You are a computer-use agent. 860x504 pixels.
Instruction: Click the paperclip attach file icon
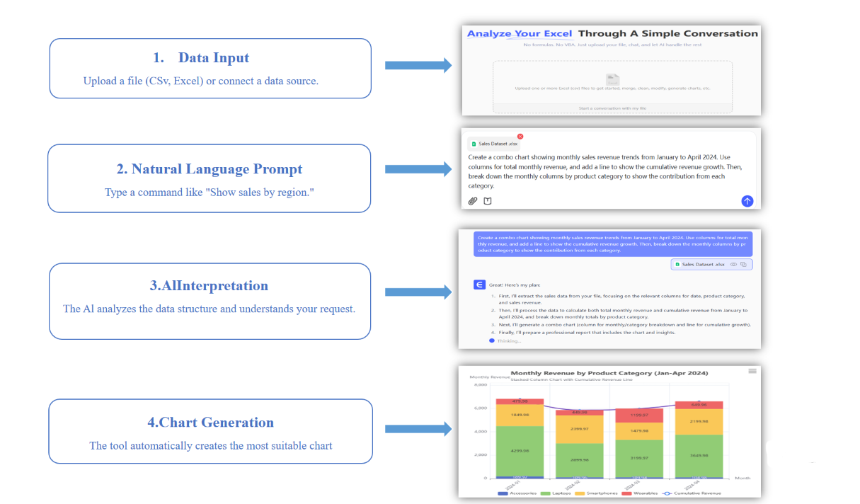473,201
